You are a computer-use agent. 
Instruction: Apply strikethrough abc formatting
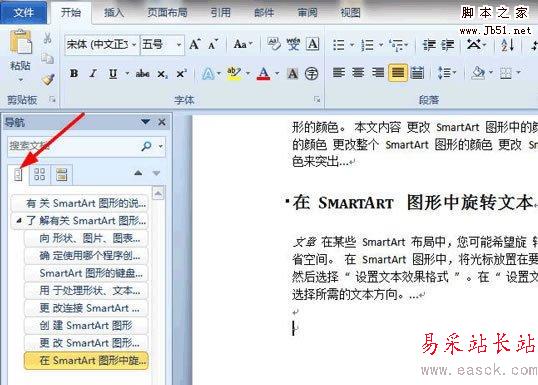(x=142, y=73)
